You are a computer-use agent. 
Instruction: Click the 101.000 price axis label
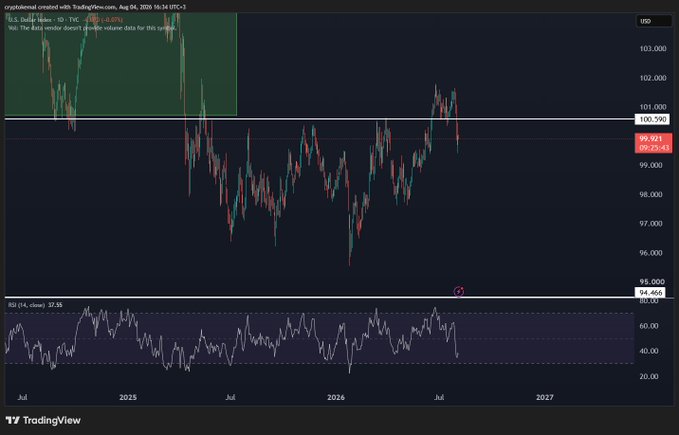[653, 107]
